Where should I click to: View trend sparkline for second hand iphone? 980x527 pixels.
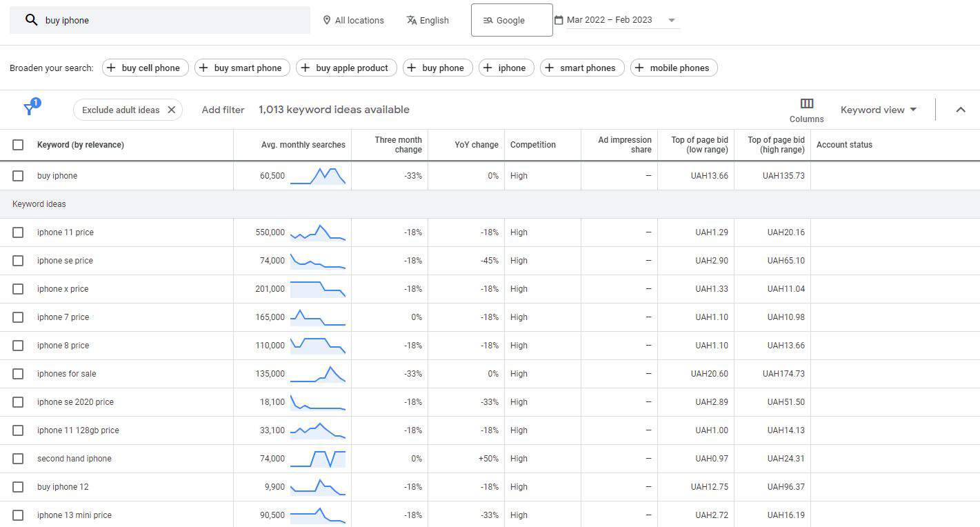(x=318, y=459)
